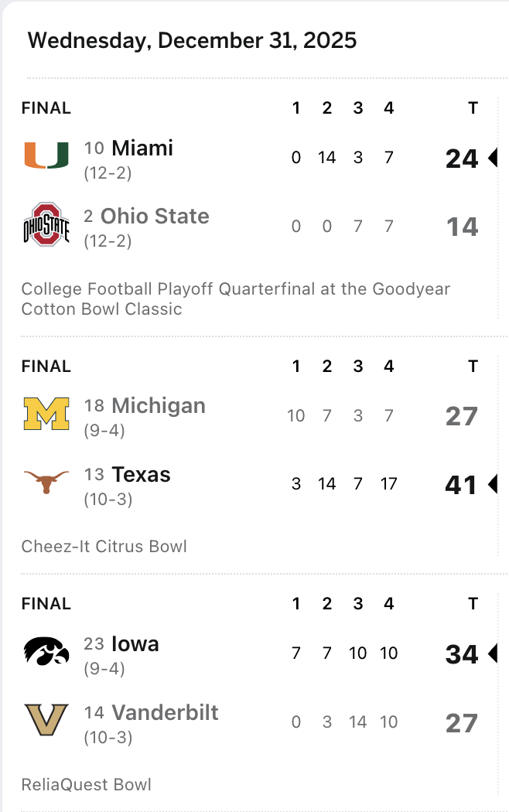The height and width of the screenshot is (812, 509).
Task: Click the Iowa Hawkeyes logo
Action: (x=46, y=651)
